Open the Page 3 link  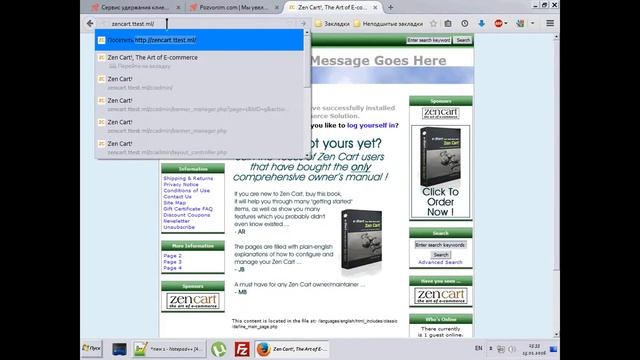[x=172, y=262]
